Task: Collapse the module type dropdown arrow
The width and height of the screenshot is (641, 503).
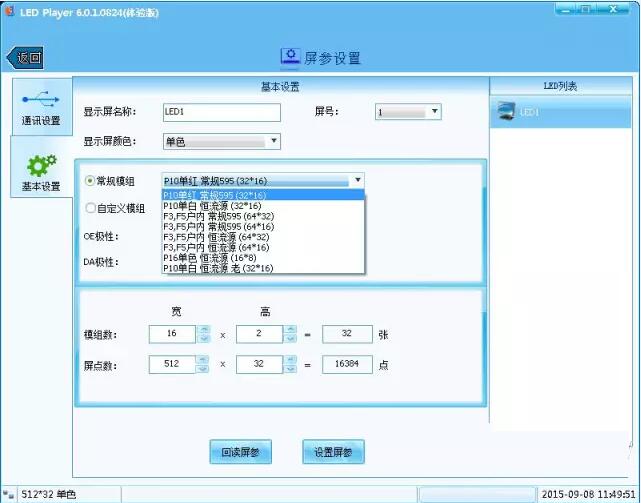Action: pos(358,180)
